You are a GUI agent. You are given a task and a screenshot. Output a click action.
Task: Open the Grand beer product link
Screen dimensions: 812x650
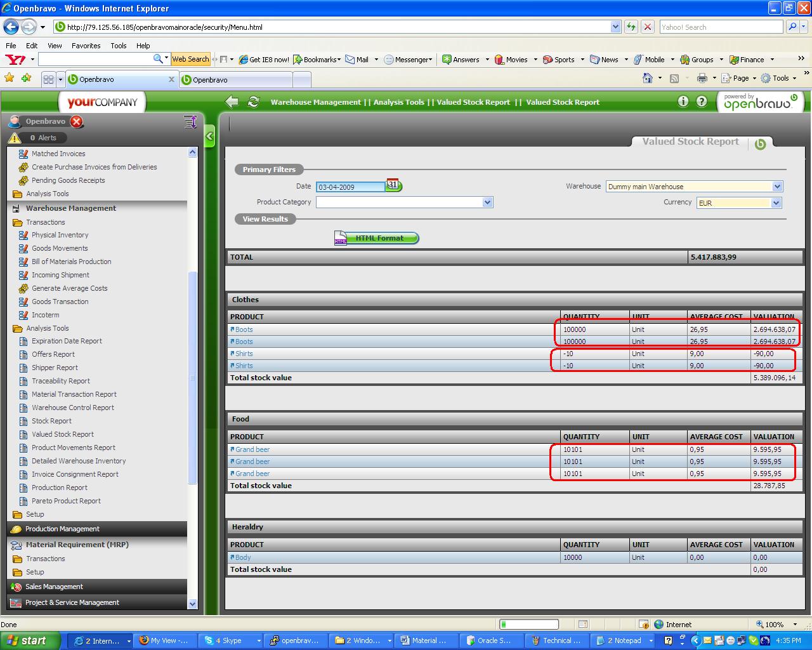[x=252, y=449]
